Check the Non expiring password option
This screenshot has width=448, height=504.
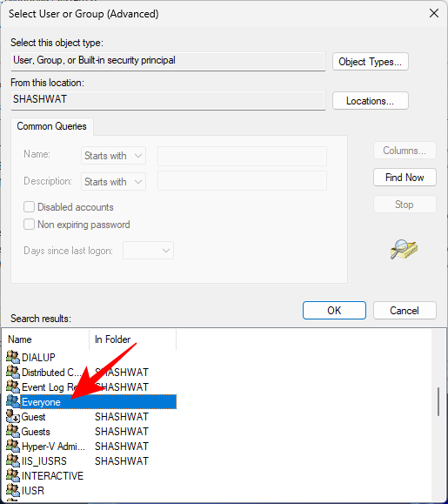[29, 225]
